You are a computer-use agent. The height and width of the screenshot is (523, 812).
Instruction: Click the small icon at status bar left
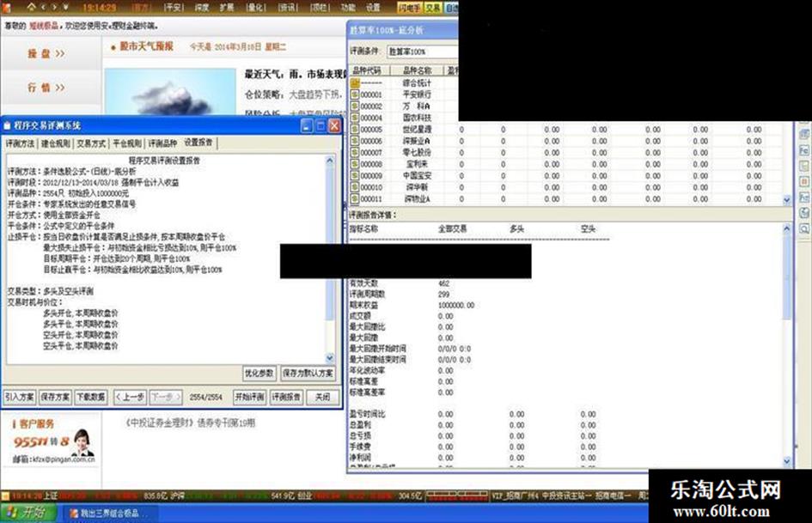pyautogui.click(x=5, y=496)
